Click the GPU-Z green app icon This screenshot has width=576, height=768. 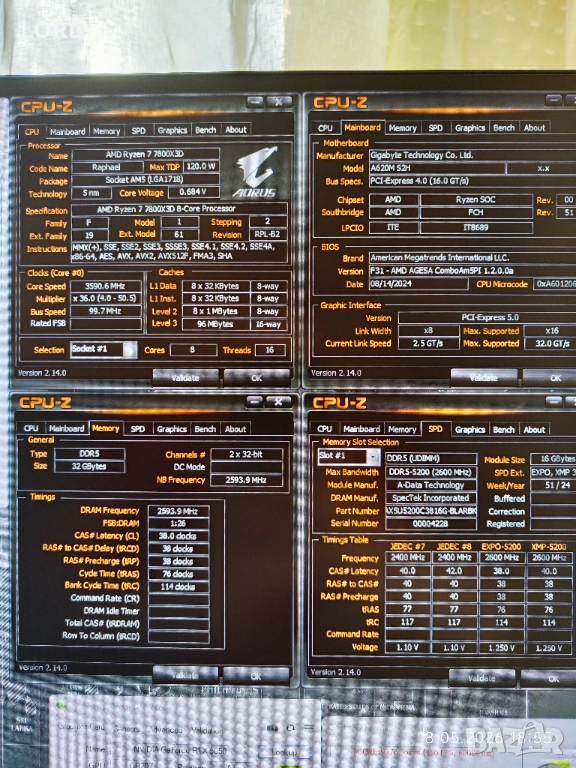click(61, 706)
